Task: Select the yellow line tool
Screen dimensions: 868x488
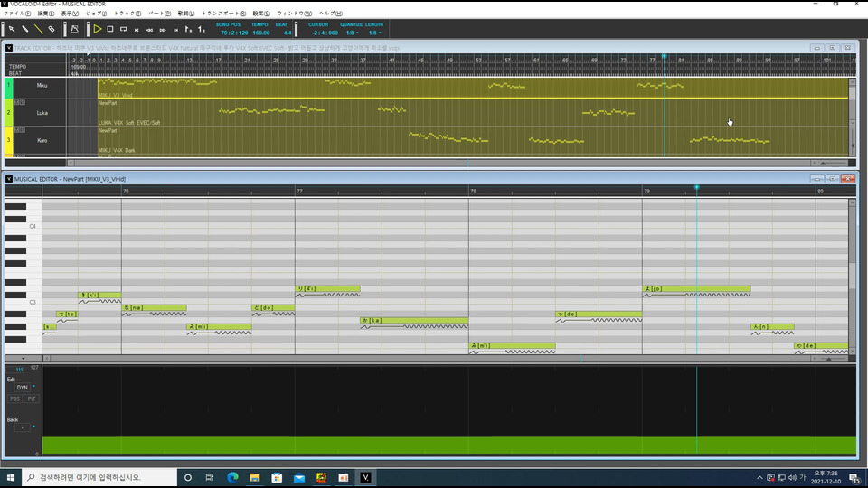Action: [39, 29]
